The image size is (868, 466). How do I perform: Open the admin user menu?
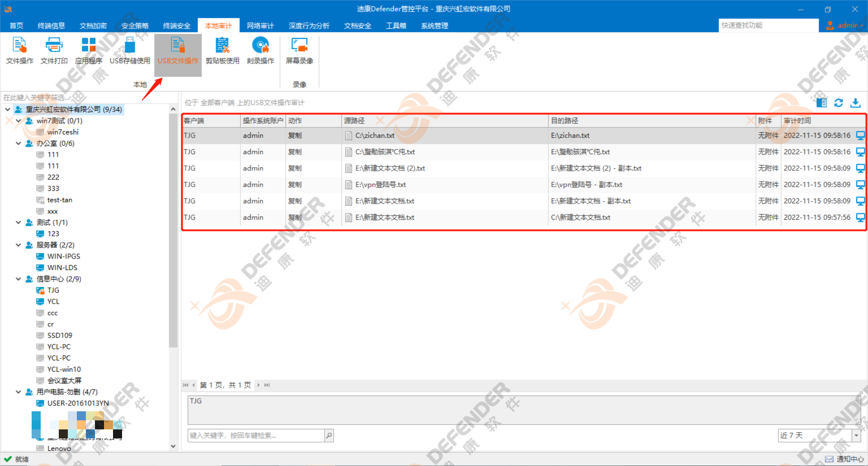844,25
